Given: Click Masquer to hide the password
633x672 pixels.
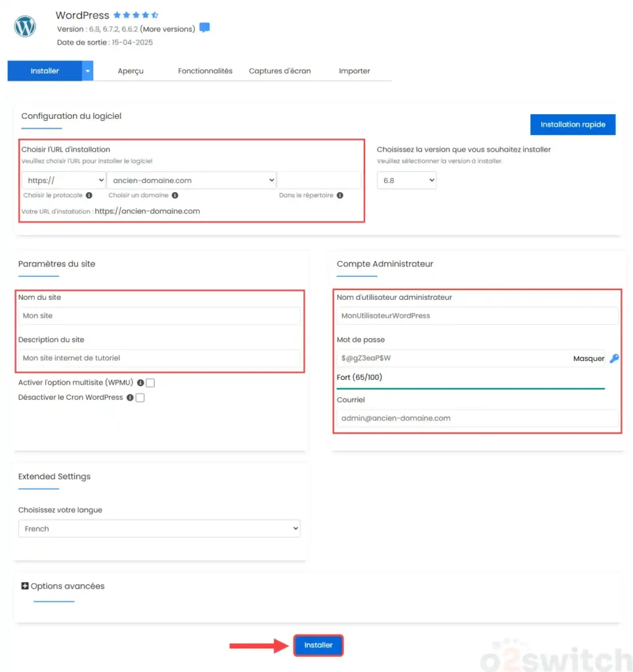Looking at the screenshot, I should [588, 358].
